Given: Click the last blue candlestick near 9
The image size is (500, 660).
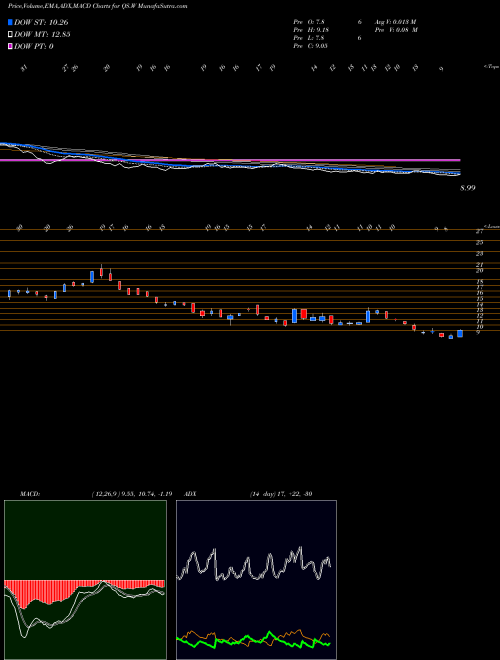Looking at the screenshot, I should (x=460, y=333).
